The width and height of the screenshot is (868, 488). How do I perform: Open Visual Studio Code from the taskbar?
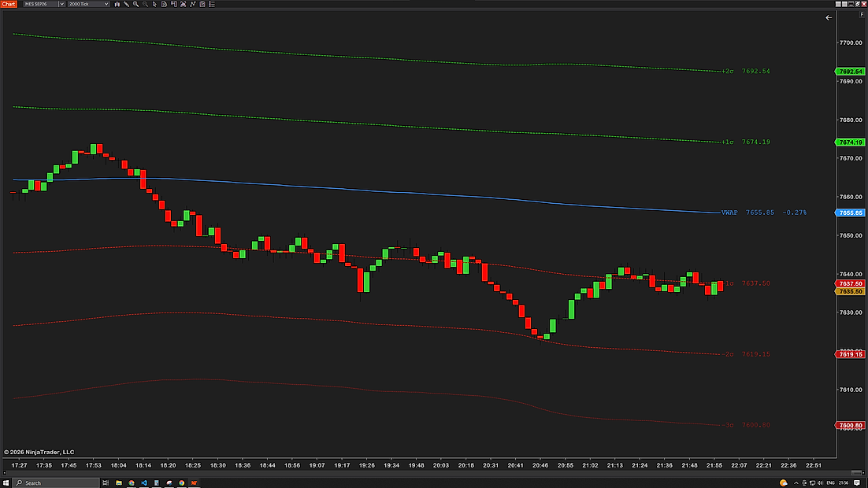(144, 483)
